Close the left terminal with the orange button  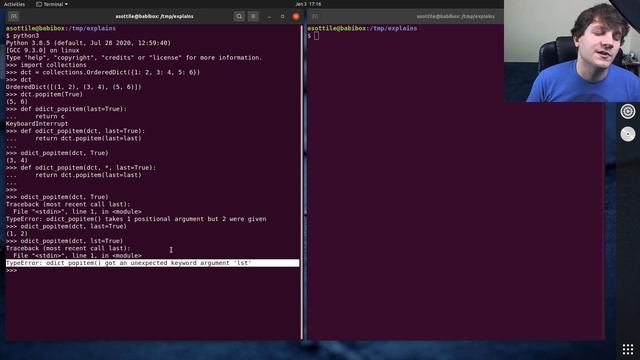coord(296,16)
